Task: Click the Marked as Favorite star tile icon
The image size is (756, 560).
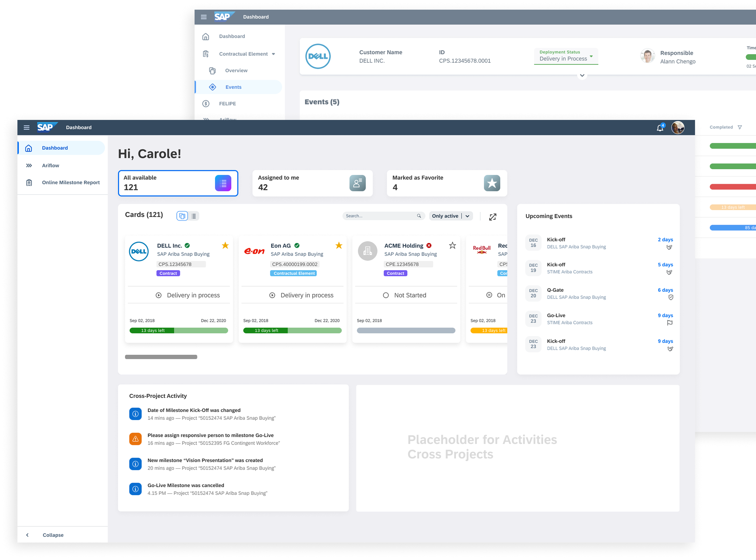Action: pyautogui.click(x=492, y=183)
